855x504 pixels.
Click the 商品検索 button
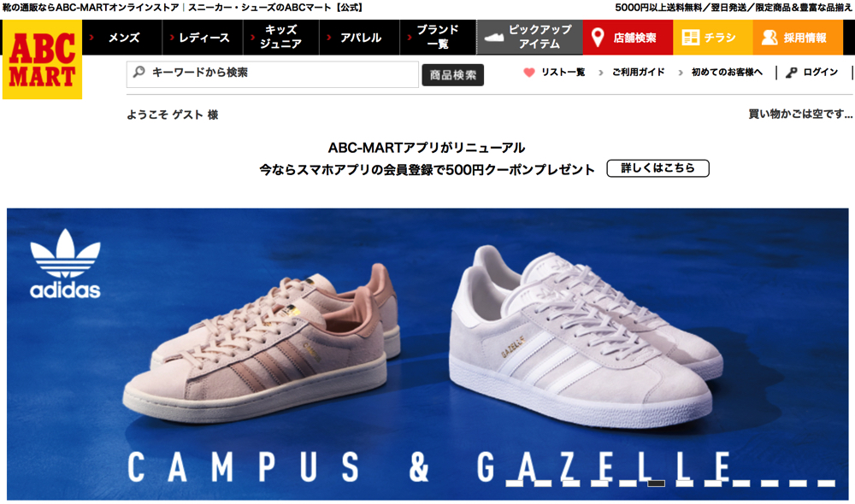pyautogui.click(x=452, y=75)
